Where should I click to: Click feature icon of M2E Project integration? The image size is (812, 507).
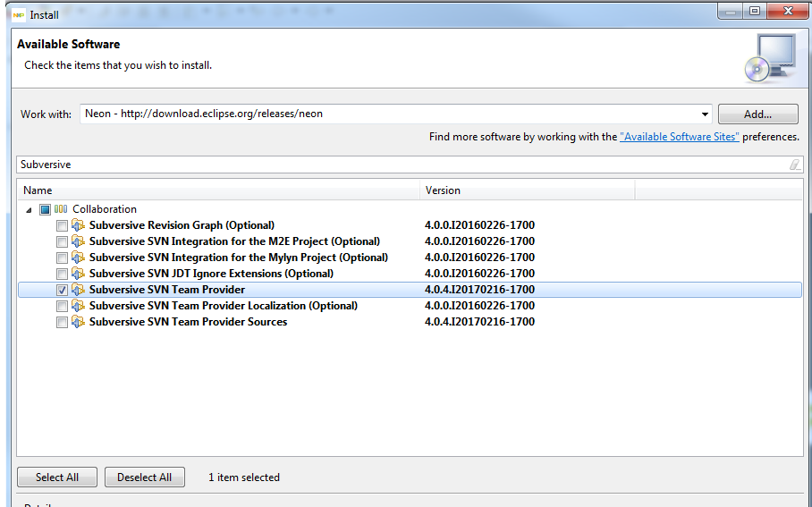[x=78, y=241]
